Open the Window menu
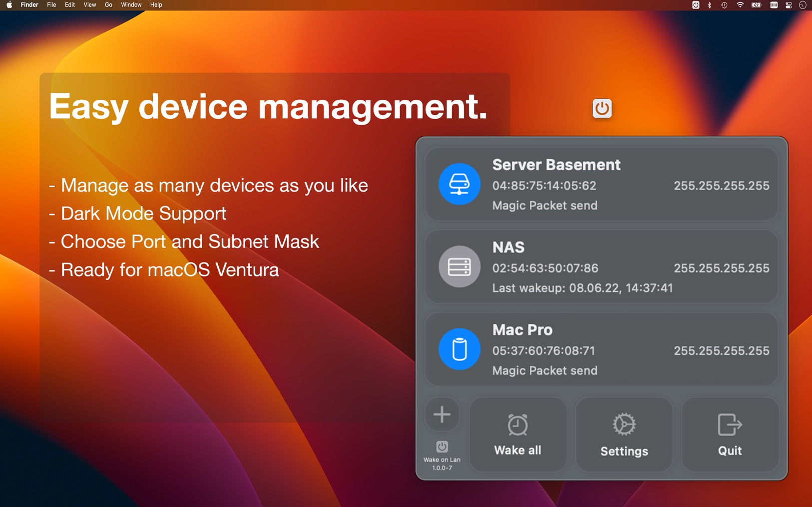812x507 pixels. click(x=131, y=5)
